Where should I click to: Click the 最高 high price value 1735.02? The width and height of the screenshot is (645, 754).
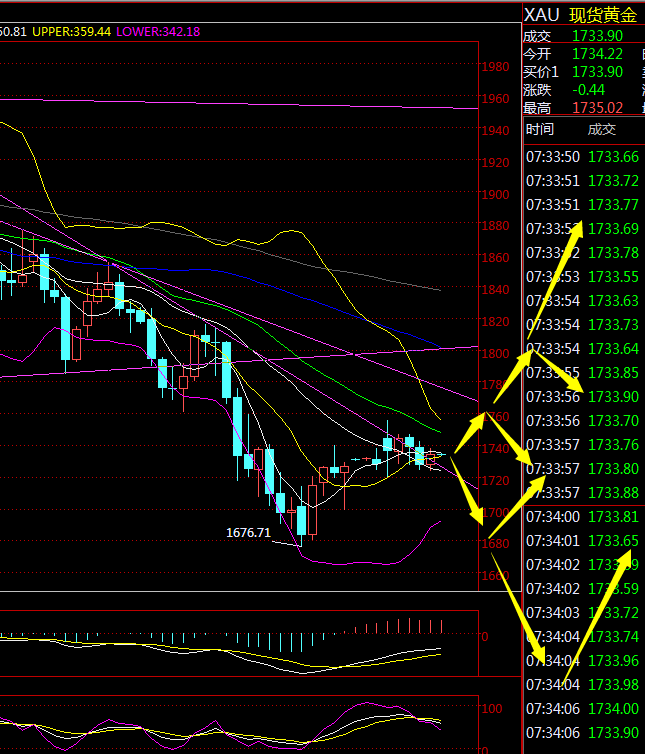tap(598, 108)
